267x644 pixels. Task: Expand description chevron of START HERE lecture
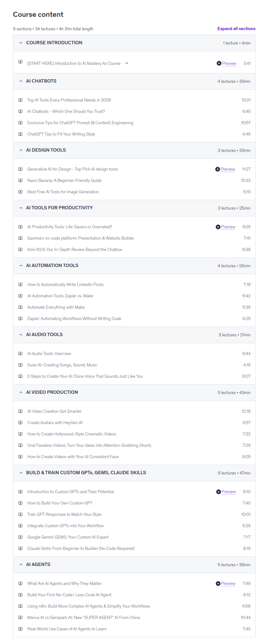[126, 63]
